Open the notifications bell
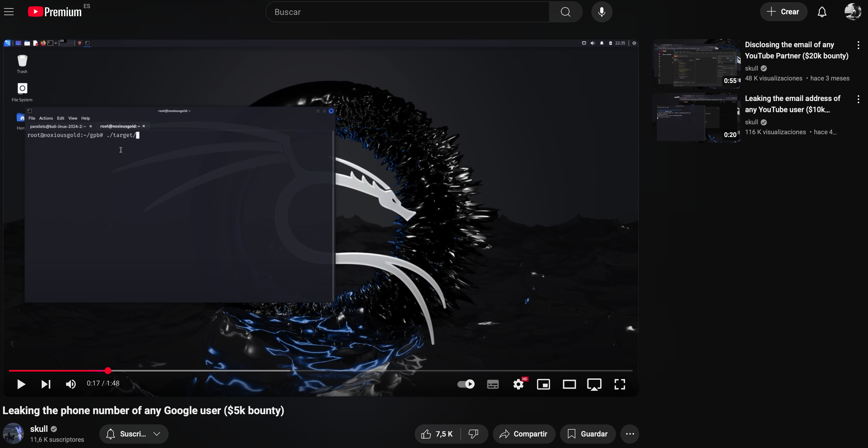This screenshot has height=448, width=868. 822,12
